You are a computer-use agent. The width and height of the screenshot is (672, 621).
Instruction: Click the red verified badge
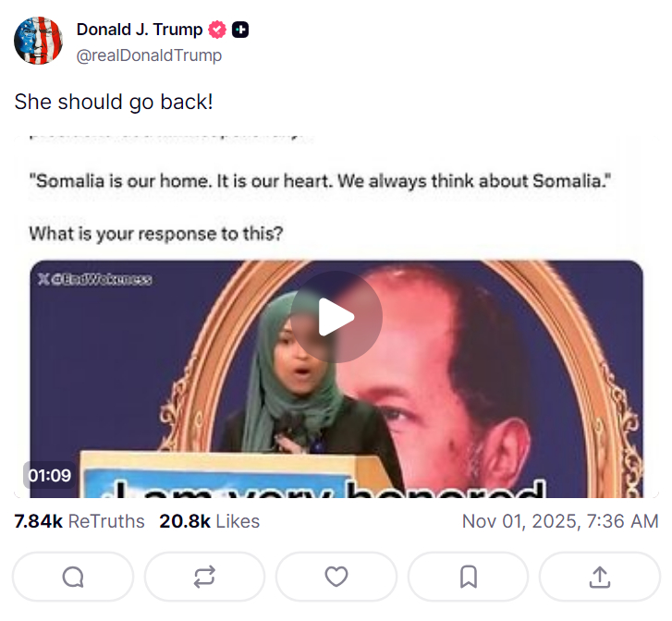(217, 30)
